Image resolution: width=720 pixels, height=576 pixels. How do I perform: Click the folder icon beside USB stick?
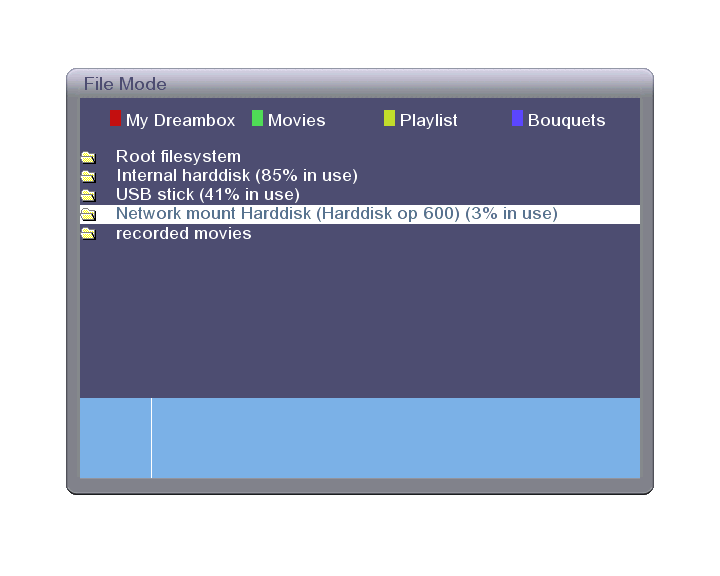[89, 195]
